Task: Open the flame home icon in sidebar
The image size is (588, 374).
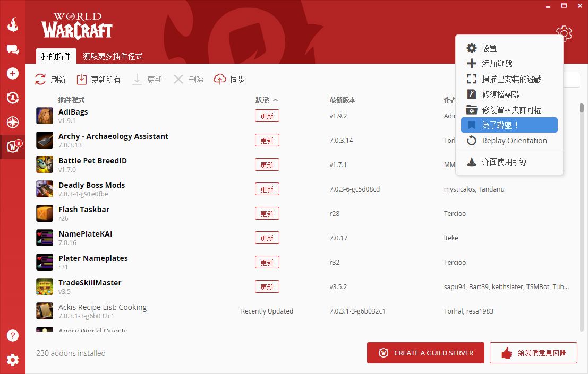Action: pyautogui.click(x=13, y=25)
